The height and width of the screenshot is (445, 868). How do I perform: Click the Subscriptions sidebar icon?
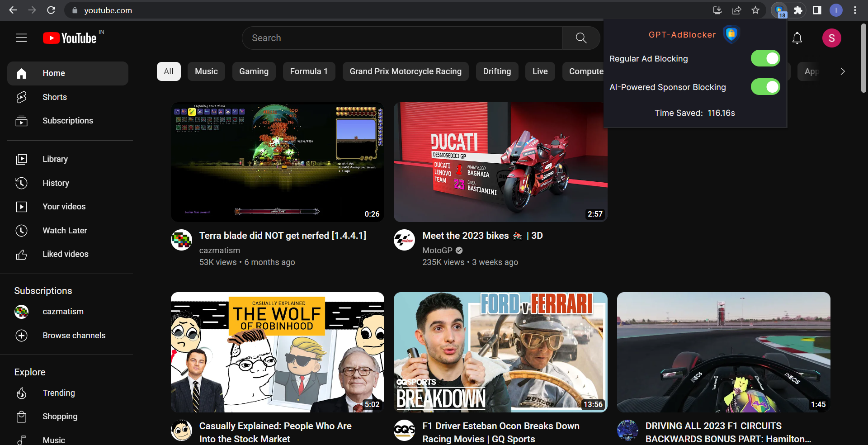tap(21, 121)
